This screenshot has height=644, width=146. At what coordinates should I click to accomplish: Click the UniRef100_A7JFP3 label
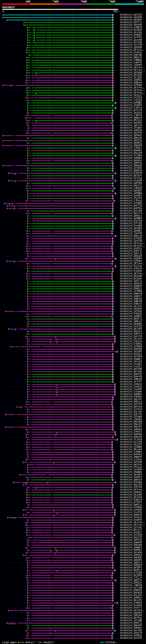click(131, 37)
